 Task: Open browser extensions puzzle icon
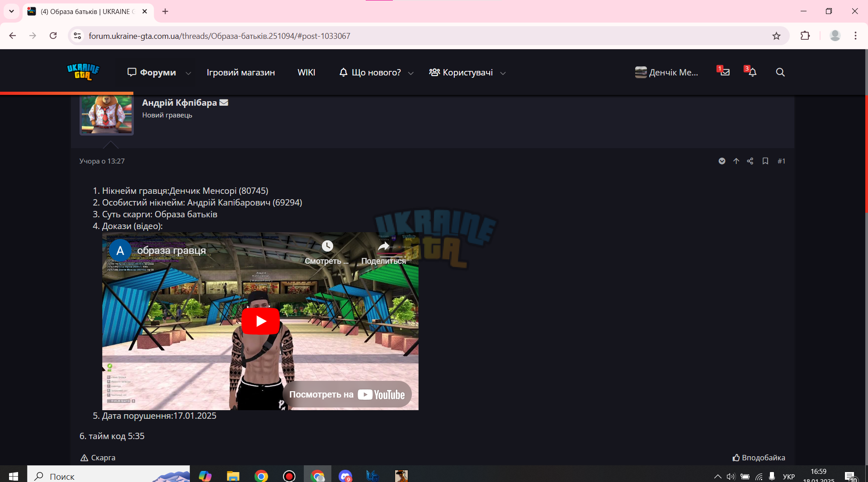click(805, 36)
